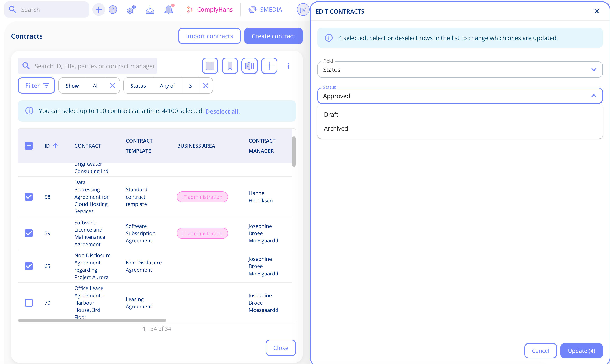610x364 pixels.
Task: Open the Any of filter operator
Action: [x=167, y=86]
